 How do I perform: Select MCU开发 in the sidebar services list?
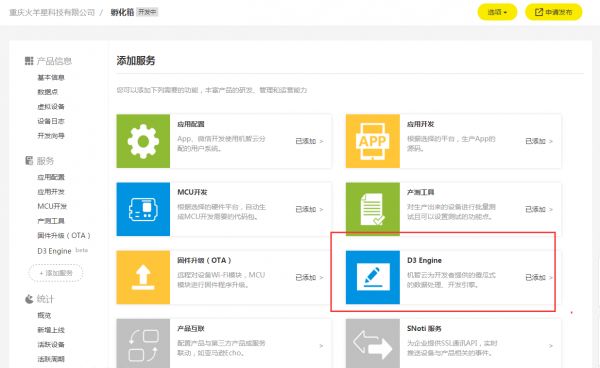tap(52, 206)
